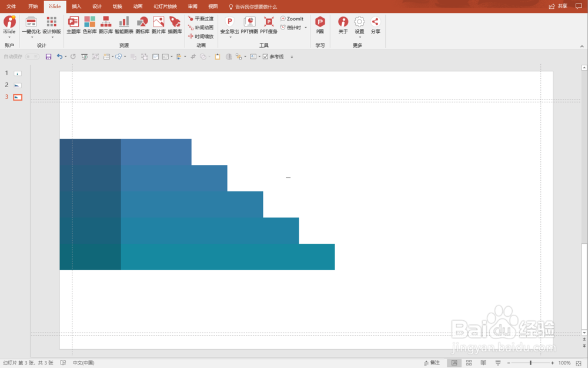Open the 主题库 theme library

pos(73,25)
